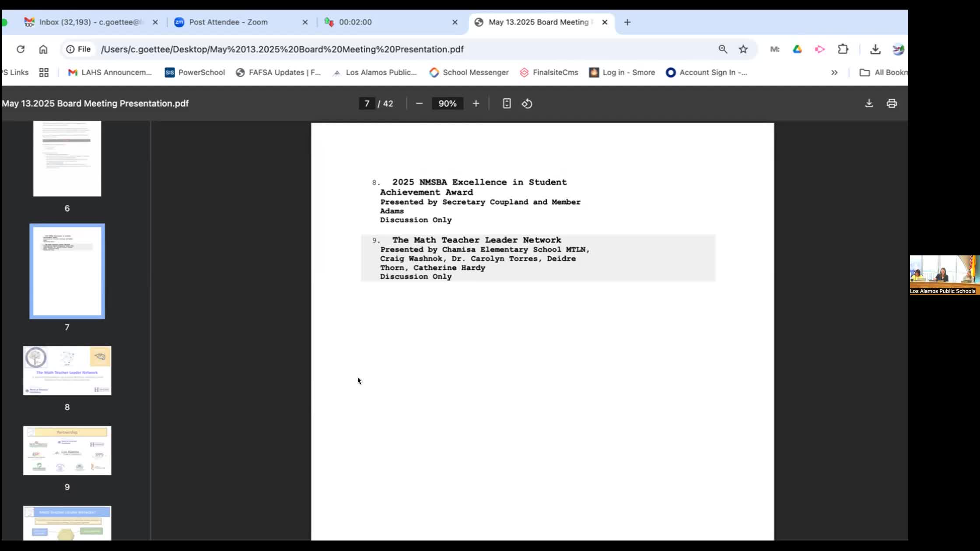Click the PDF zoom in plus button

click(476, 104)
